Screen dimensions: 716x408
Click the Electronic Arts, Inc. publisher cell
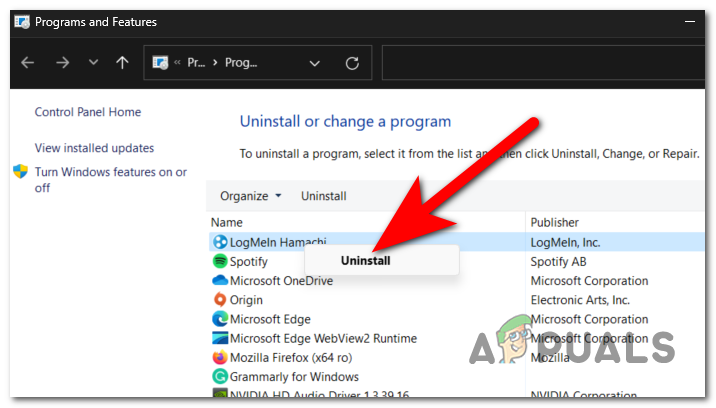580,300
